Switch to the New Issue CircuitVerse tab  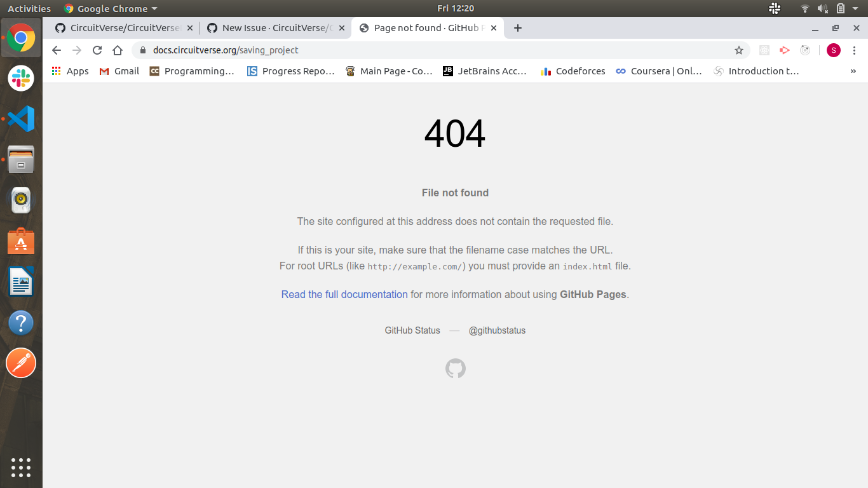(276, 28)
